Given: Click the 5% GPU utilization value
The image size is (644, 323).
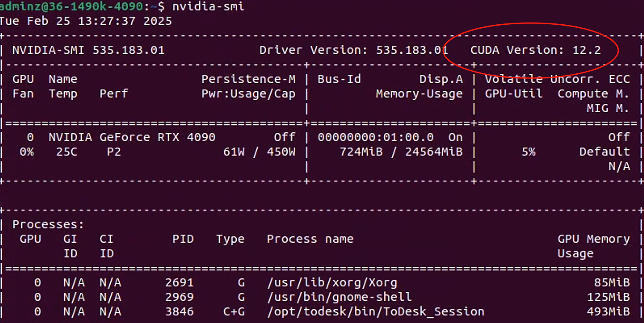Looking at the screenshot, I should pyautogui.click(x=528, y=151).
